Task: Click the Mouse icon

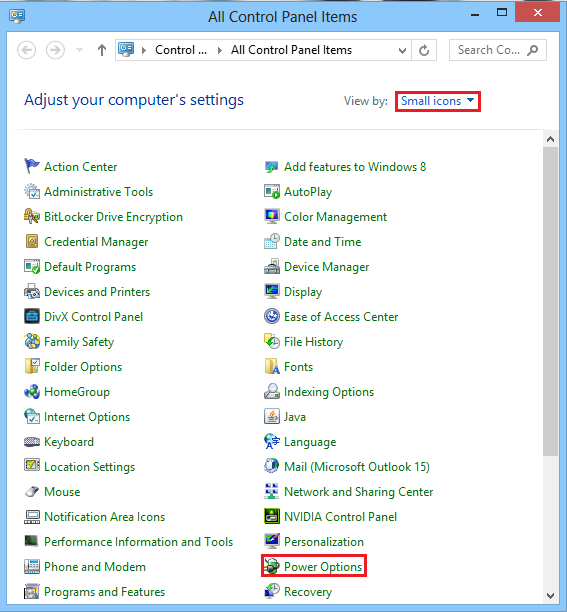Action: click(x=32, y=491)
